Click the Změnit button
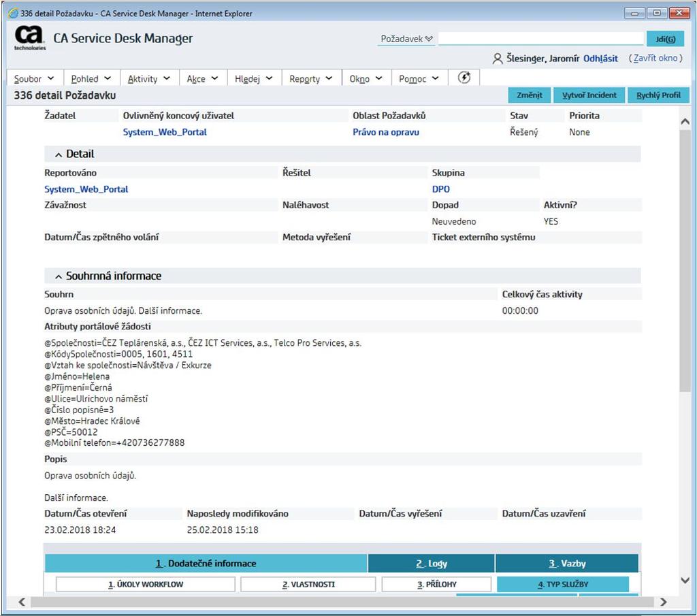This screenshot has height=616, width=697. click(529, 95)
